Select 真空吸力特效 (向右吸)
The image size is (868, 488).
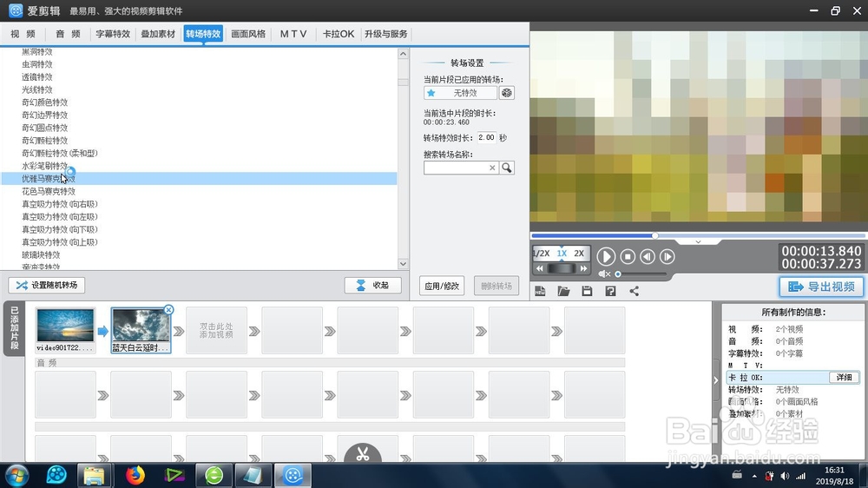[x=59, y=204]
